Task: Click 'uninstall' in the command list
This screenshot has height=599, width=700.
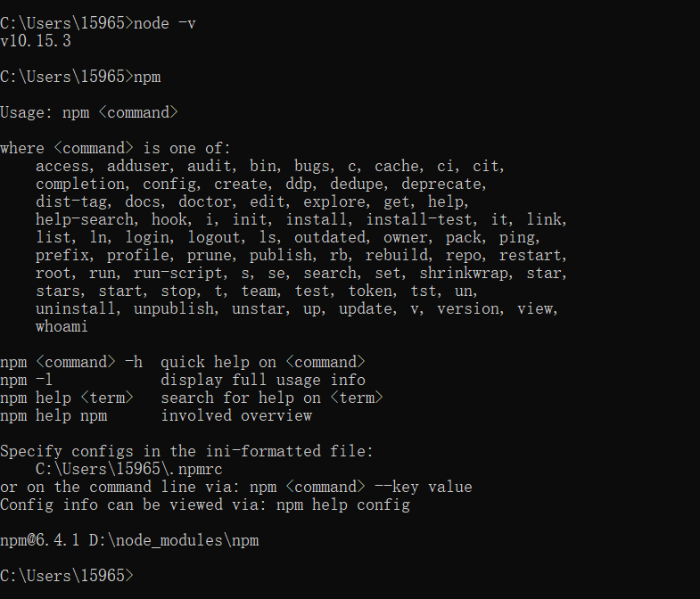Action: [76, 309]
